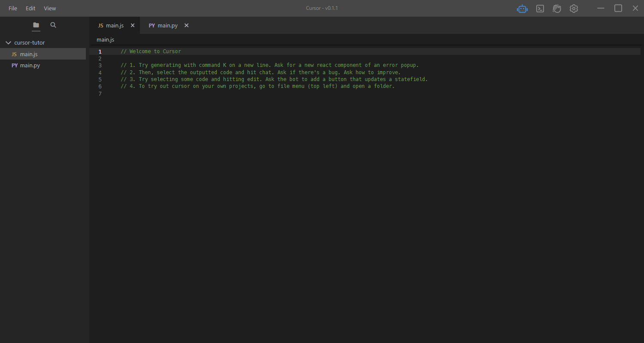644x343 pixels.
Task: Click the PY icon on main.py tab
Action: point(152,26)
